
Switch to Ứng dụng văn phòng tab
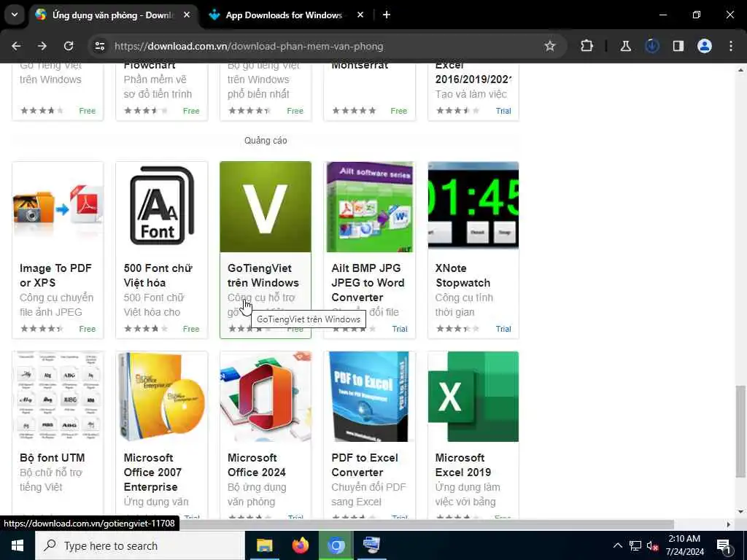pos(112,15)
